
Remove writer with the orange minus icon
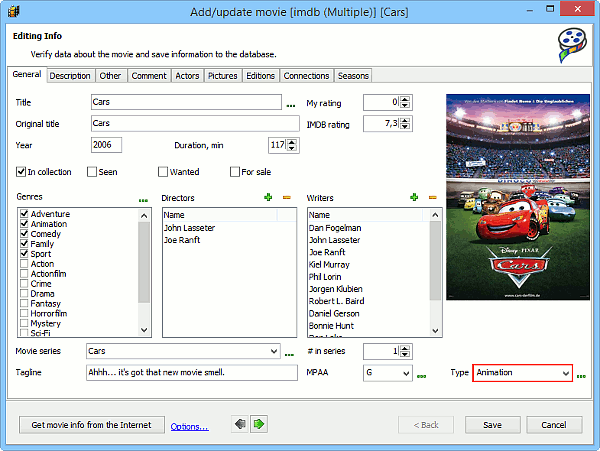(x=432, y=197)
